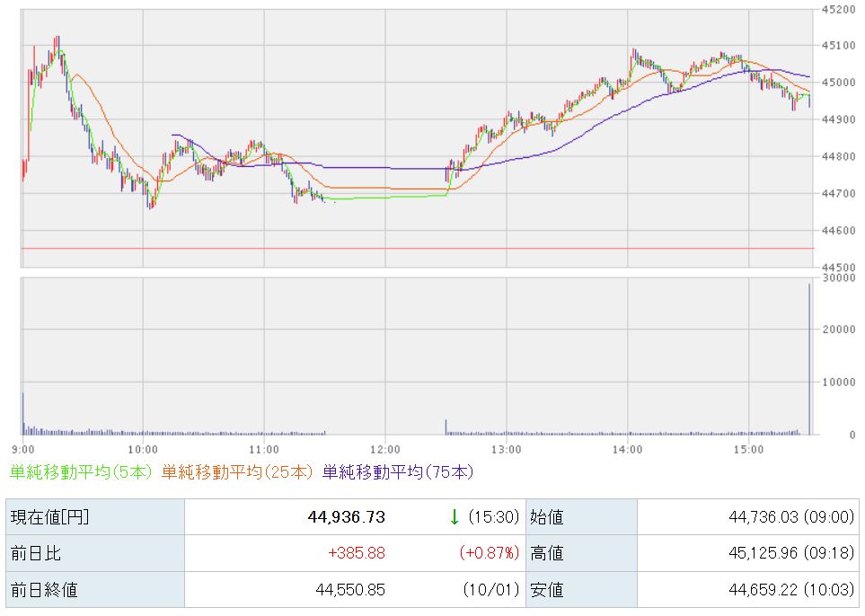Toggle the 単純移動平均(25本) legend entry
The height and width of the screenshot is (616, 865).
[x=239, y=471]
